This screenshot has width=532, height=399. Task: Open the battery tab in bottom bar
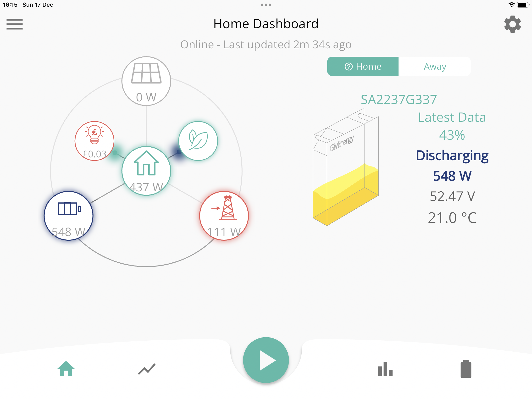point(466,369)
